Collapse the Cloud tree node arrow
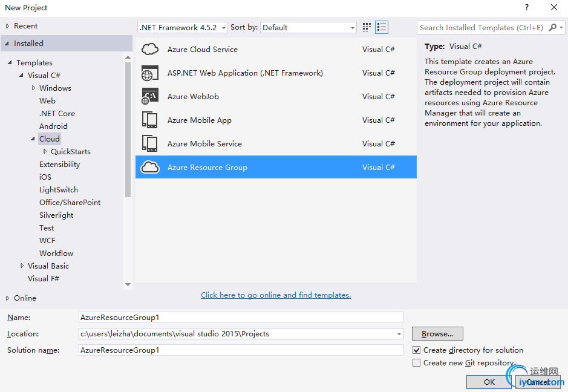 [x=33, y=139]
